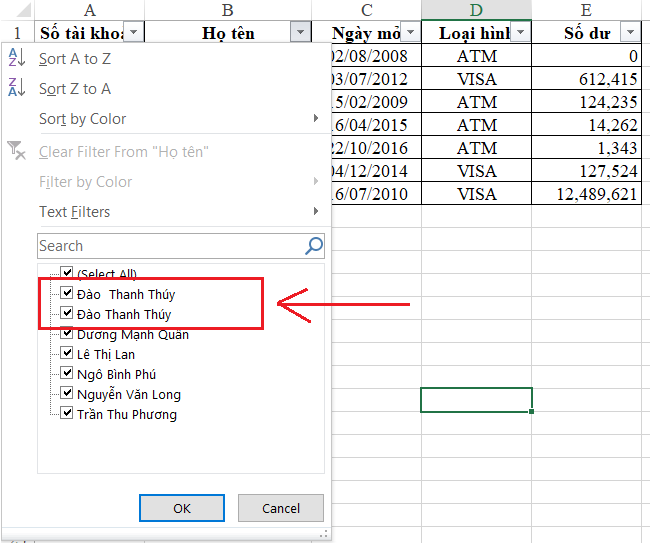Click the Số dư header cell
The width and height of the screenshot is (650, 543).
pos(586,32)
